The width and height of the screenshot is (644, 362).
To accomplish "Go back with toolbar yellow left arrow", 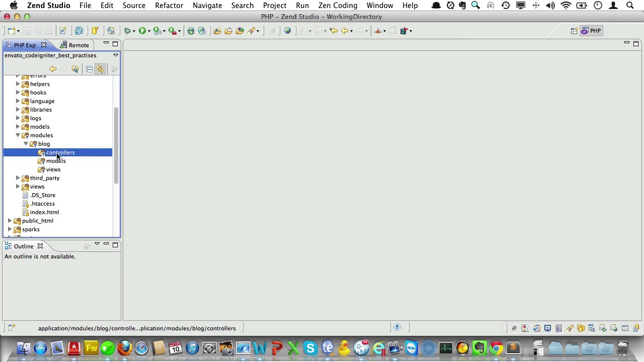I will coord(345,31).
